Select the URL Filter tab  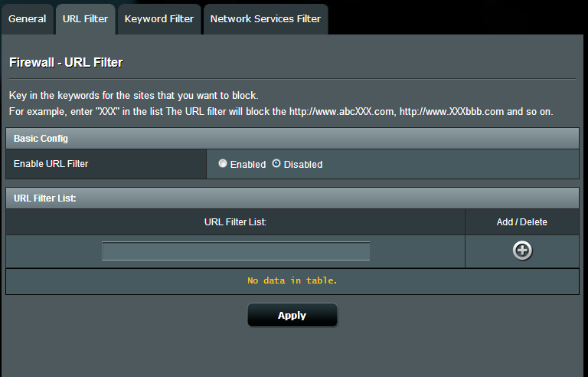[86, 18]
